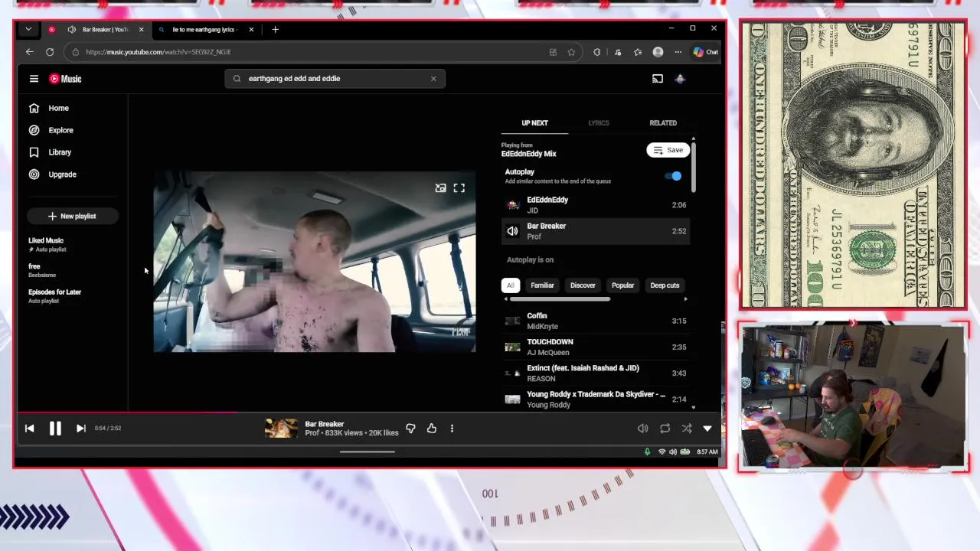The width and height of the screenshot is (980, 551).
Task: Mute the Bar Breaker browser tab
Action: [x=71, y=30]
